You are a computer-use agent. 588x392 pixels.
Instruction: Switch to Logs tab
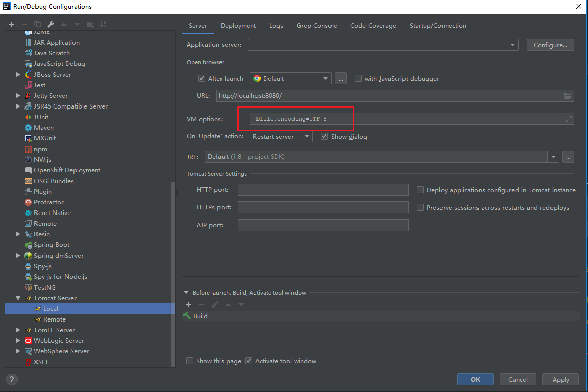click(x=276, y=26)
